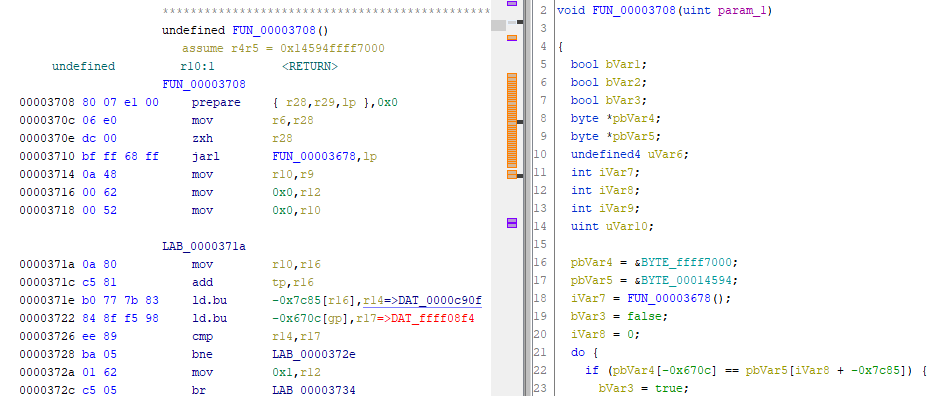Viewport: 928px width, 396px height.
Task: Click operand r14,r17 of cmp instruction
Action: (296, 337)
